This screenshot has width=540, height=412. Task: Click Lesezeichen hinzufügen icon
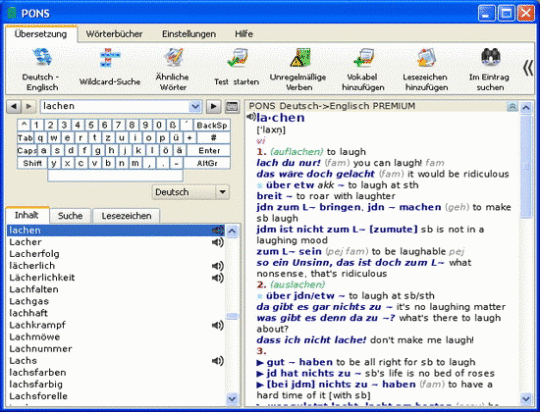(426, 57)
